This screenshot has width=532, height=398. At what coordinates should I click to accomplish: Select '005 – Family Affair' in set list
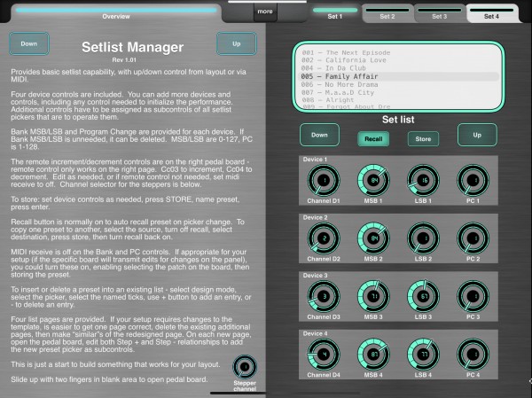point(398,76)
